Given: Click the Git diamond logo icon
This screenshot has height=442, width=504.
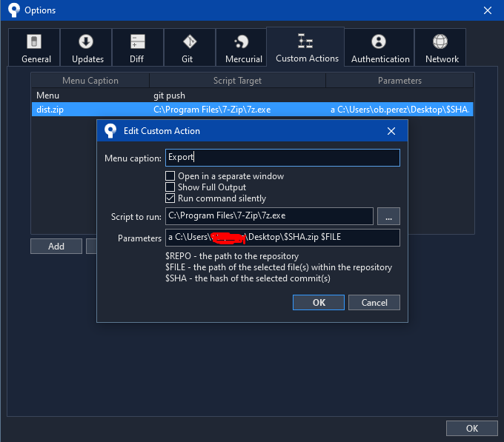Looking at the screenshot, I should pyautogui.click(x=190, y=41).
